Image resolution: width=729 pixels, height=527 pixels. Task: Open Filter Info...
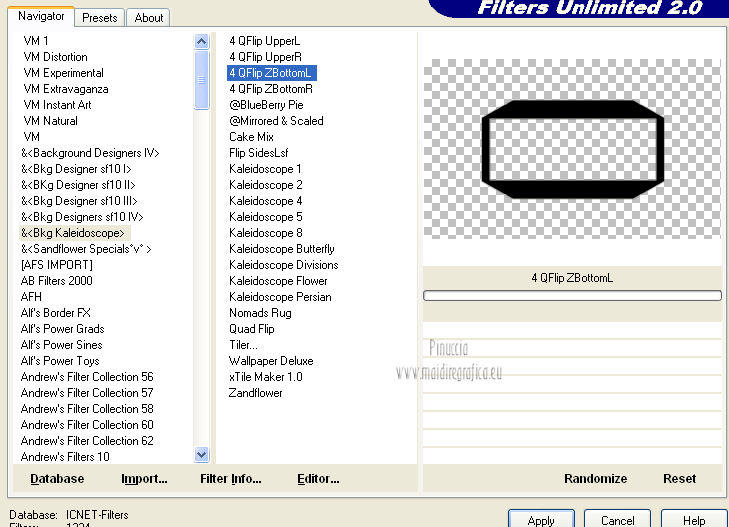point(231,479)
